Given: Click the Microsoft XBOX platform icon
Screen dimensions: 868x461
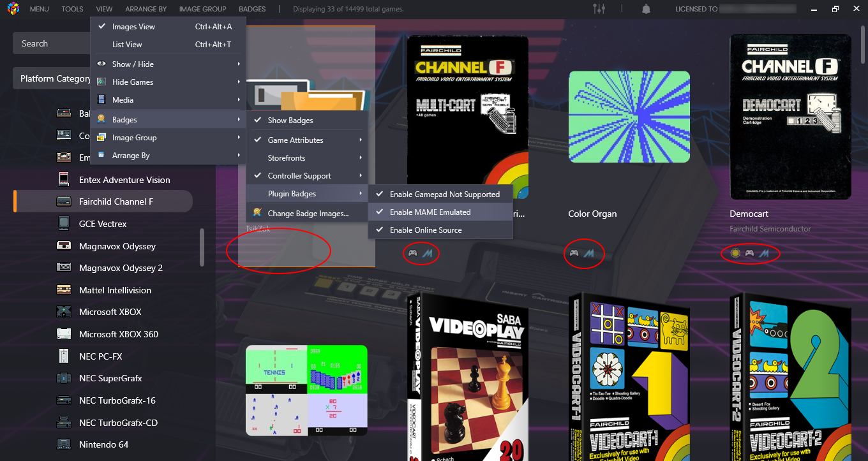Looking at the screenshot, I should click(x=64, y=312).
